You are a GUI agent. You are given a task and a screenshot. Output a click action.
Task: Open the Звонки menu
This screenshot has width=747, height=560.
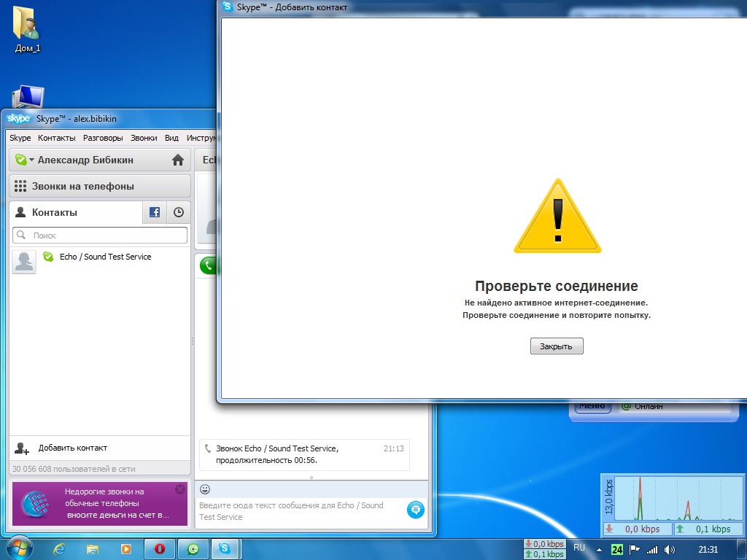tap(144, 138)
